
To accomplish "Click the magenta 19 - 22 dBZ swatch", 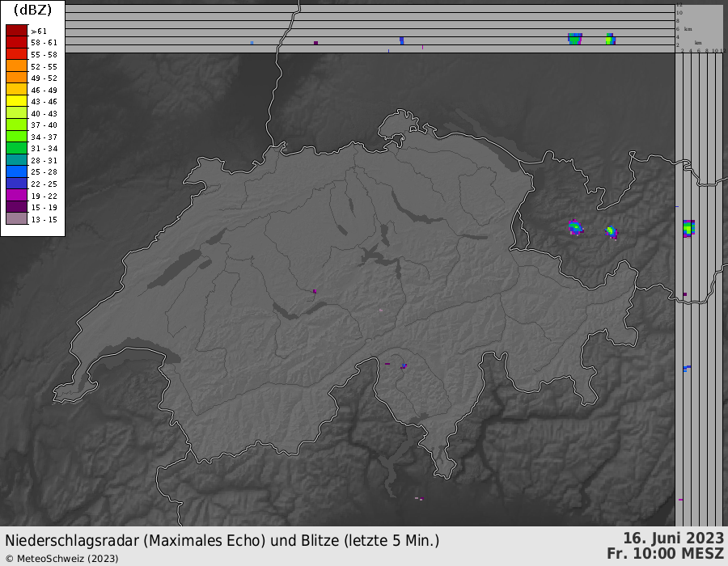I will pyautogui.click(x=16, y=195).
